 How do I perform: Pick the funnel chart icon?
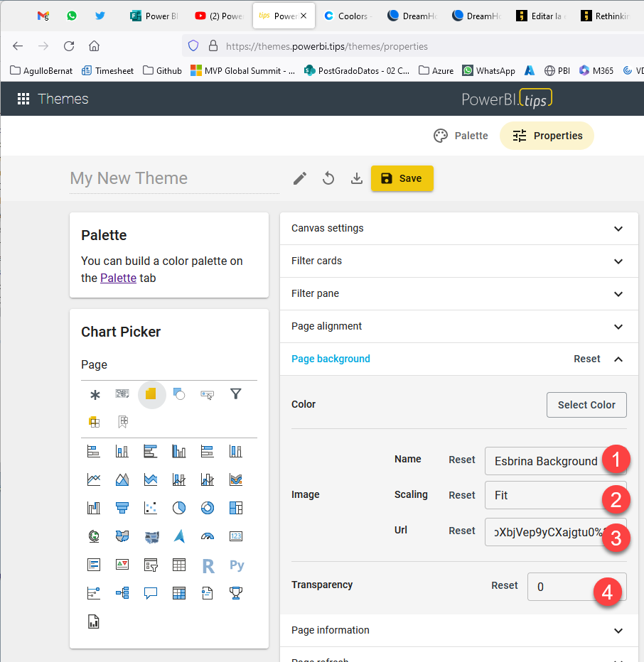122,508
